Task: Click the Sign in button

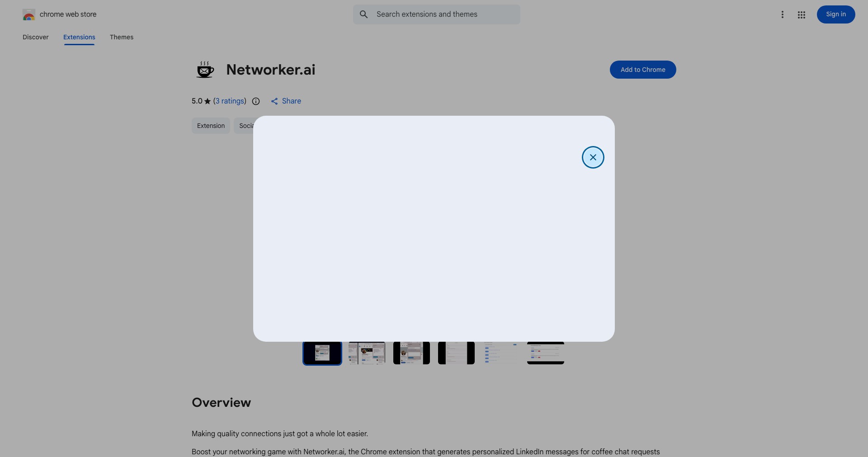Action: [835, 14]
